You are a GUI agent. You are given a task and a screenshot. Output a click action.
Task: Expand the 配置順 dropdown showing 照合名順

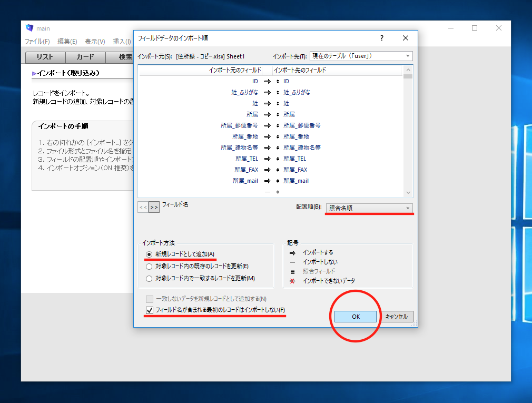369,208
